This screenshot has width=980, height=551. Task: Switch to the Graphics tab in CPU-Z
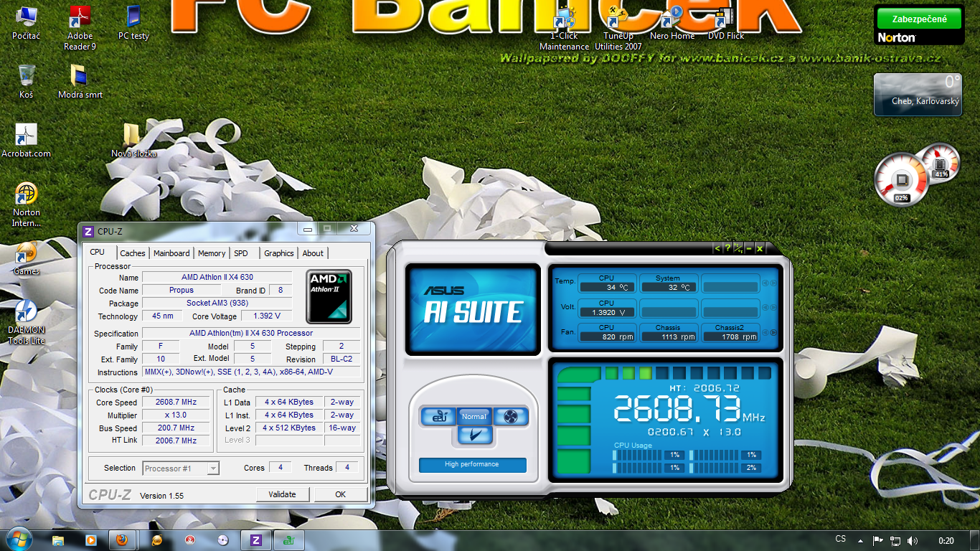point(279,253)
